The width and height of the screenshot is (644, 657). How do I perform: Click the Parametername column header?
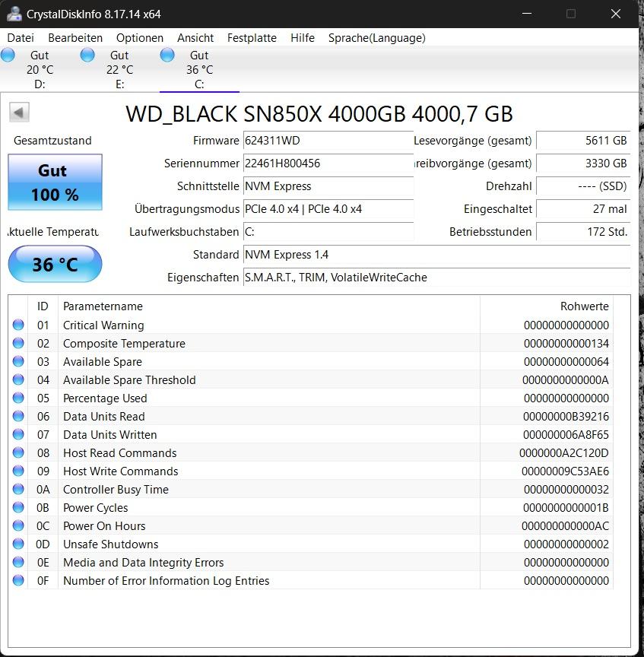pos(269,306)
